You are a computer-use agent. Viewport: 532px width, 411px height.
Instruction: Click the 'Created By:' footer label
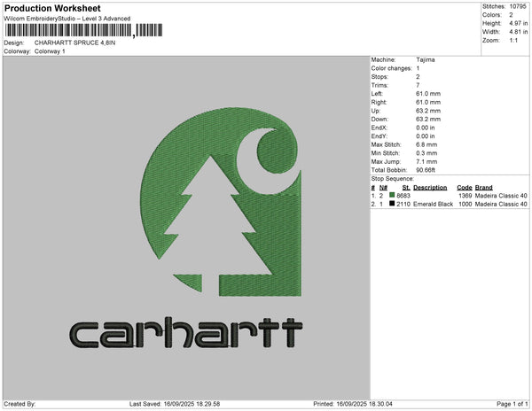click(20, 404)
